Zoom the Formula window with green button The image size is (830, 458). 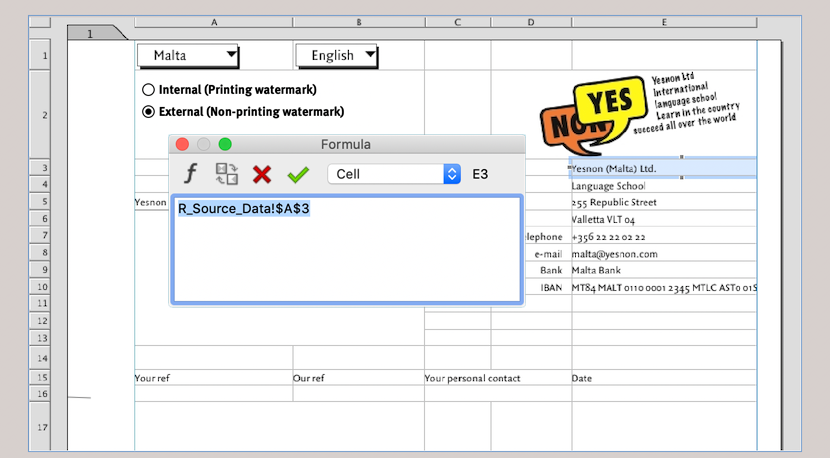[x=225, y=144]
